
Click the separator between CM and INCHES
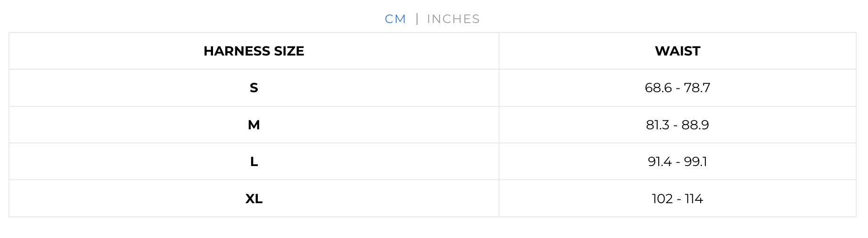[417, 19]
